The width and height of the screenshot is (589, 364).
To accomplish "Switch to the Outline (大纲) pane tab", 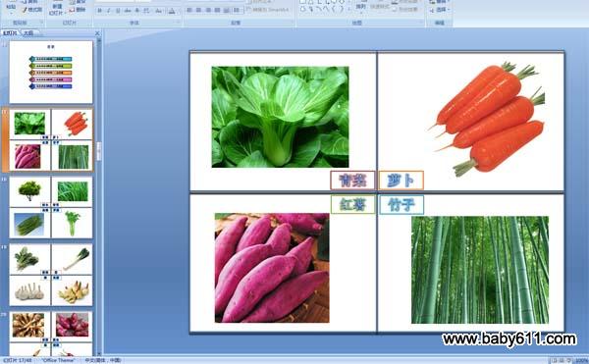I will (28, 33).
